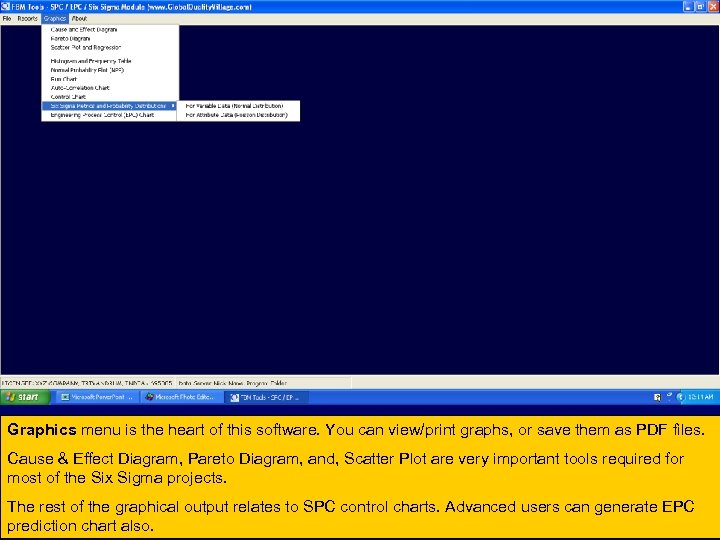Screen dimensions: 720x540
Task: Open Engineering Process Control (EPC) Chart
Action: (109, 115)
